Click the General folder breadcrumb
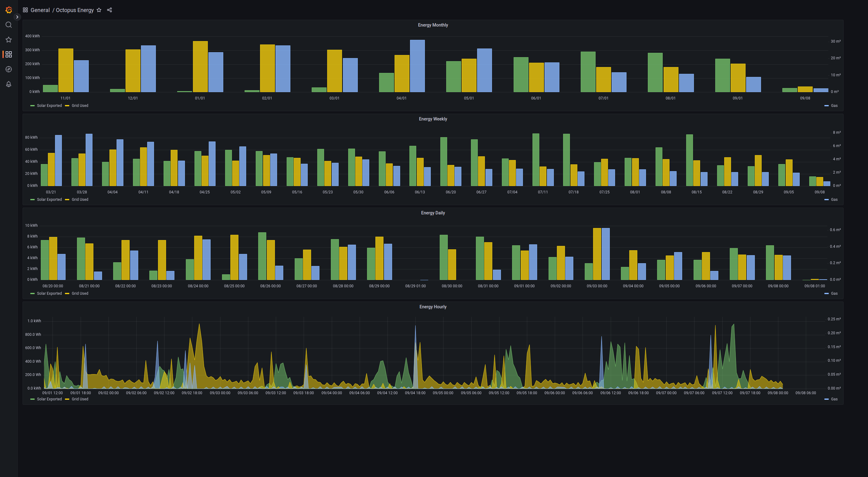The height and width of the screenshot is (477, 868). (x=40, y=10)
